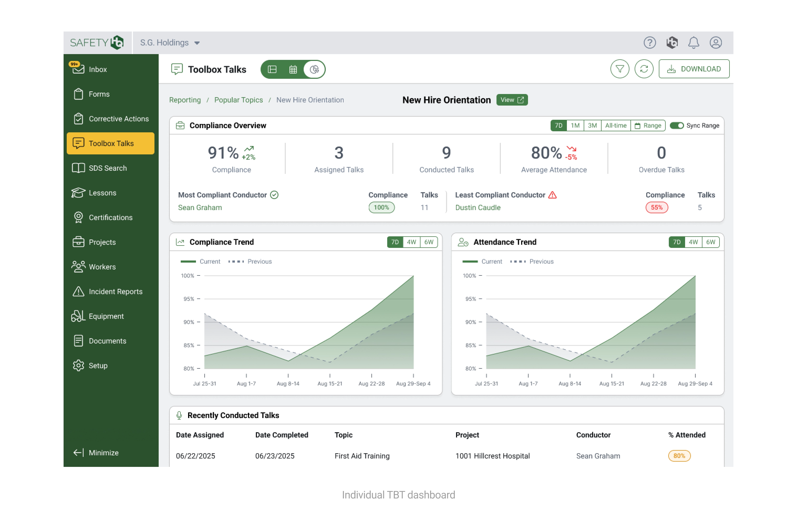Open notifications bell icon
Viewport: 797px width, 532px height.
point(693,43)
